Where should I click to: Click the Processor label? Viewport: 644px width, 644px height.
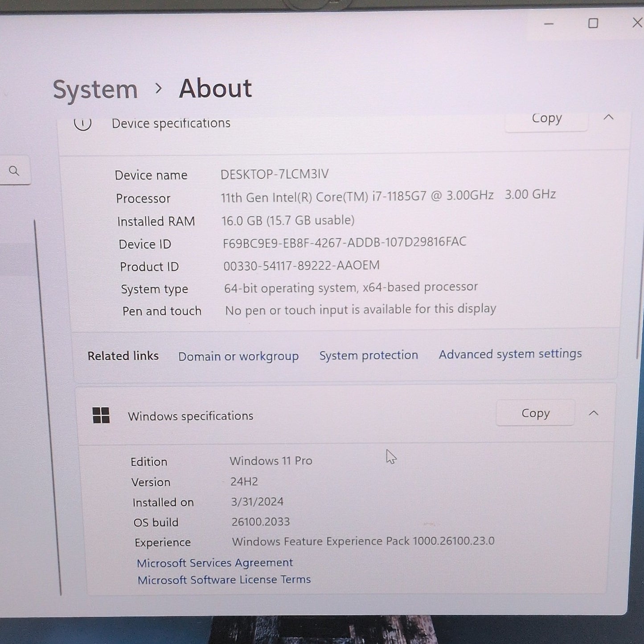point(143,198)
